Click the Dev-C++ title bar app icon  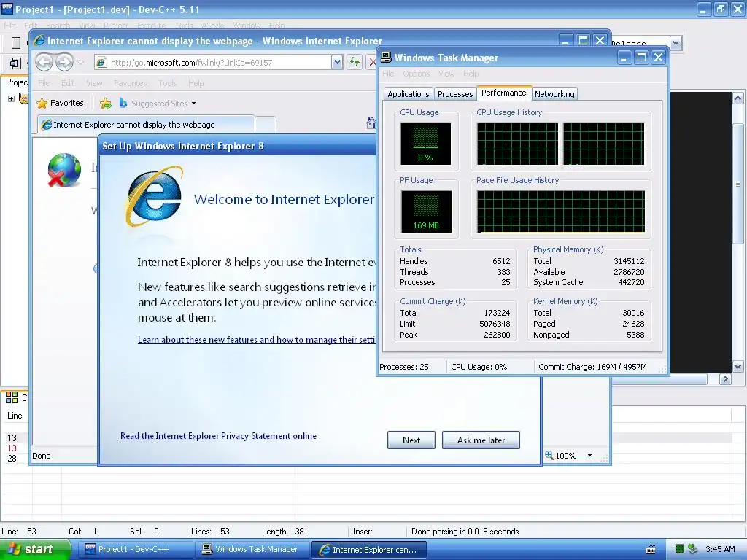click(7, 8)
